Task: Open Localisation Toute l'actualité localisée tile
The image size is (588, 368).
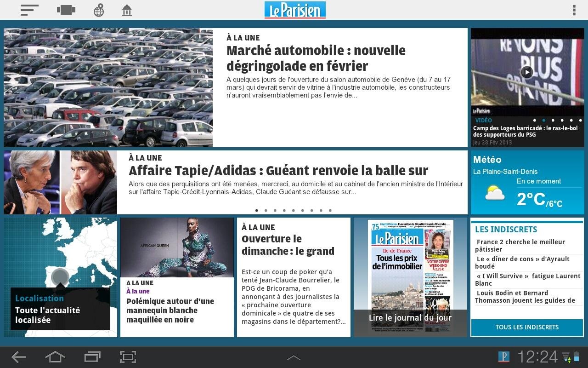Action: (60, 309)
